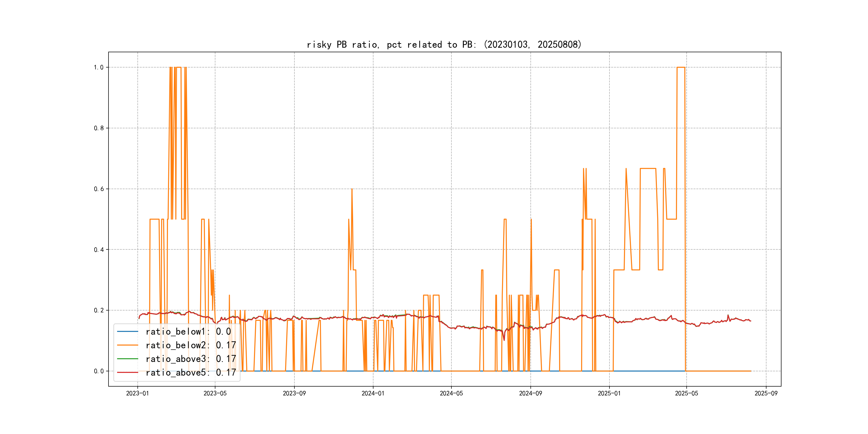Click the 0.0 y-axis tick label
This screenshot has height=434, width=868.
(98, 371)
